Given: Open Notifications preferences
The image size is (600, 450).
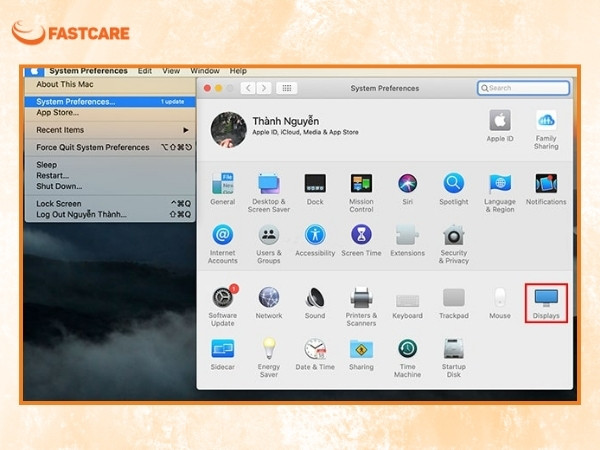Looking at the screenshot, I should [x=546, y=189].
